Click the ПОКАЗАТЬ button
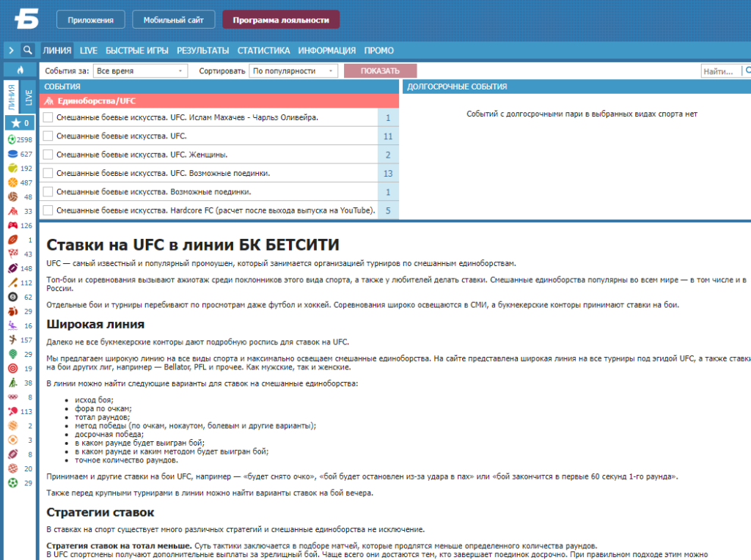Screen dimensions: 751x560 pyautogui.click(x=381, y=71)
